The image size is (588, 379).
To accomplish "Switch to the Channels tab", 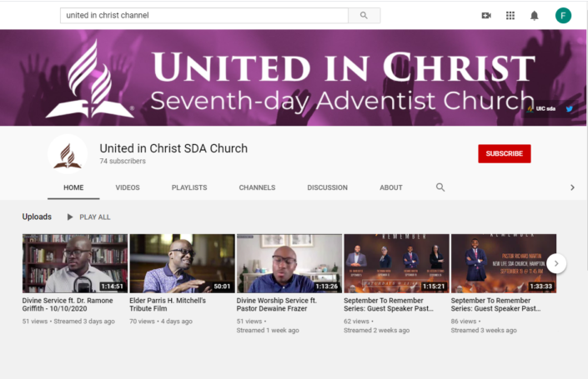I will (x=257, y=187).
